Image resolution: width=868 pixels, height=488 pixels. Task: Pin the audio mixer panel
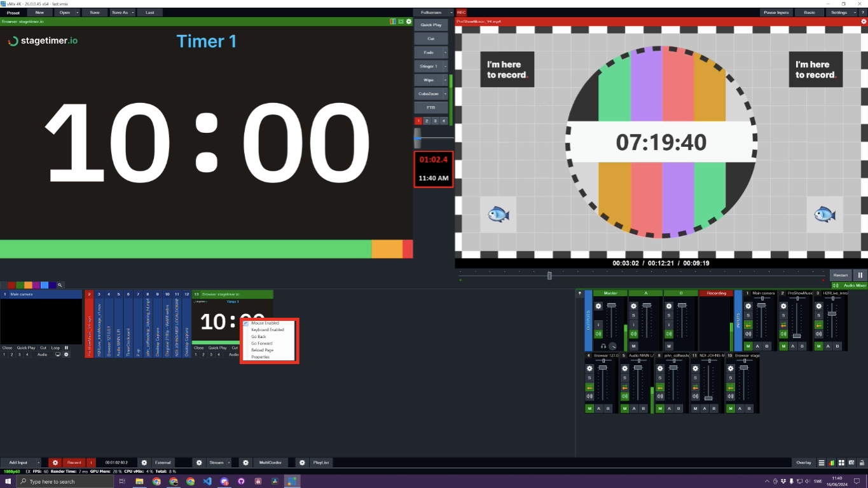pos(579,293)
